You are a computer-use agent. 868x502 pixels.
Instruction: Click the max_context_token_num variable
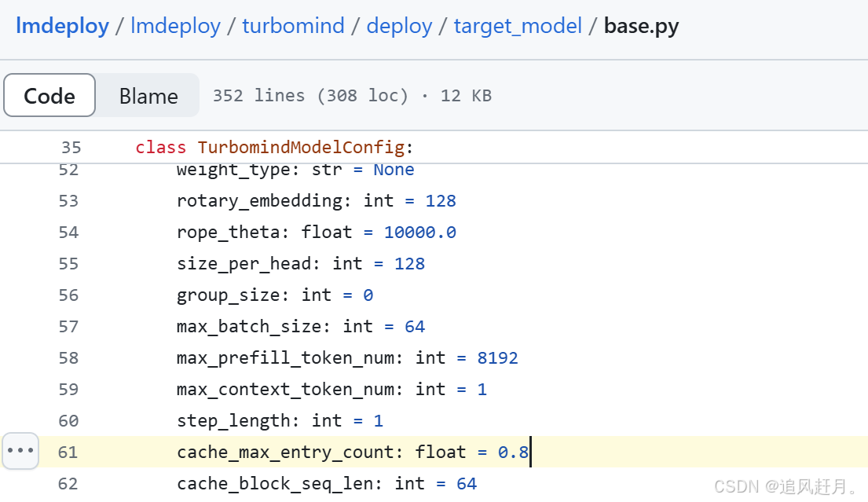click(286, 390)
